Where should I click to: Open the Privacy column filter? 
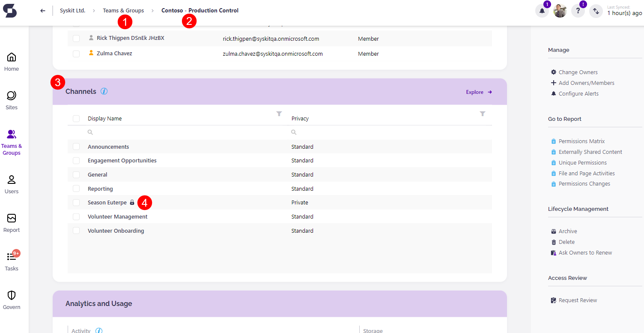click(x=483, y=114)
